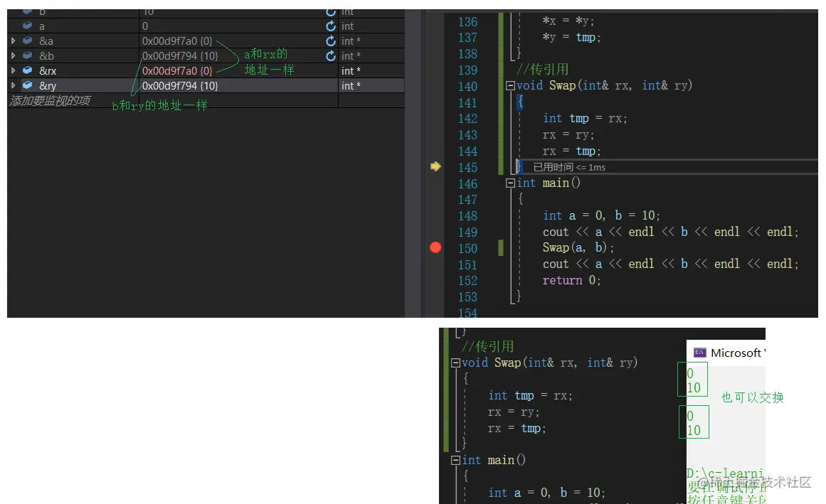The height and width of the screenshot is (504, 826).
Task: Expand the &b watch entry
Action: tap(14, 55)
